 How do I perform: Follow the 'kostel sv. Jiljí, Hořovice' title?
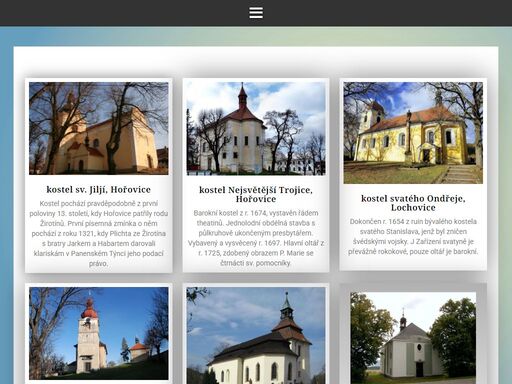click(99, 190)
